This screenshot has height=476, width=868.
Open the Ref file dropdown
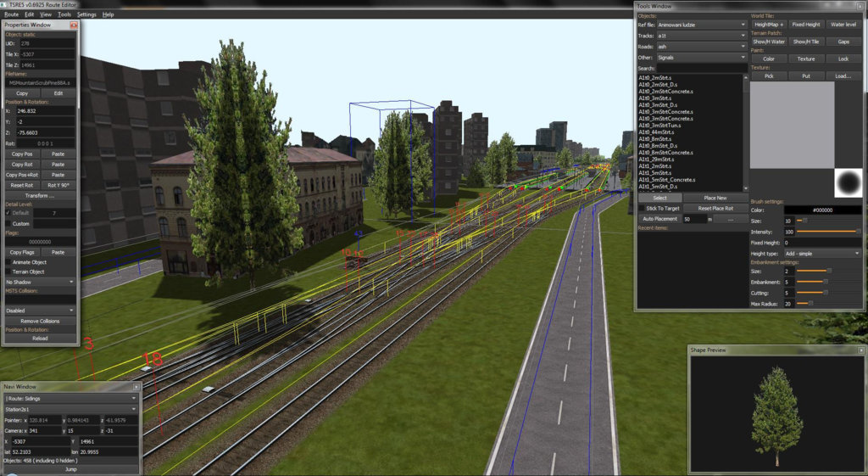pyautogui.click(x=702, y=25)
